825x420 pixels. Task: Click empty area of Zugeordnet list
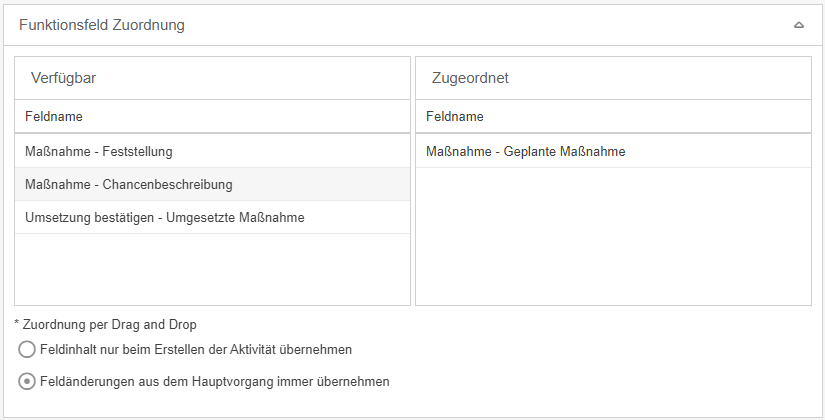(x=613, y=240)
